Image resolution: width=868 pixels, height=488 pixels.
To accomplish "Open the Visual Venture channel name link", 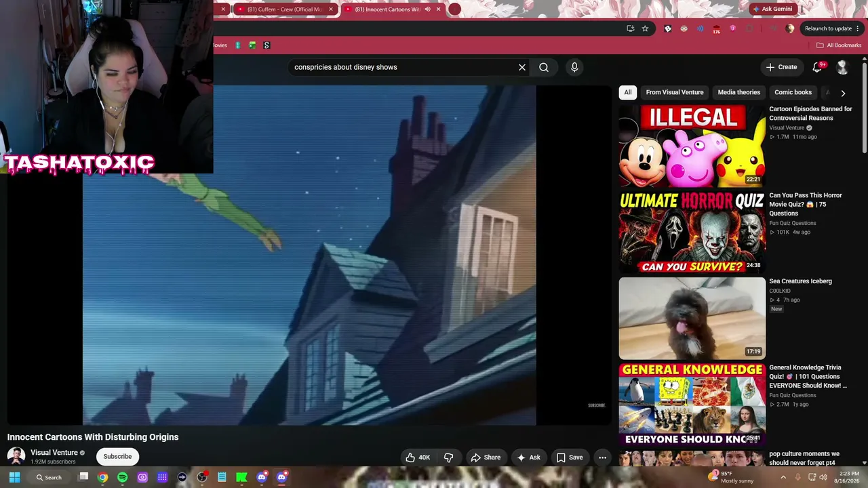I will (x=54, y=452).
